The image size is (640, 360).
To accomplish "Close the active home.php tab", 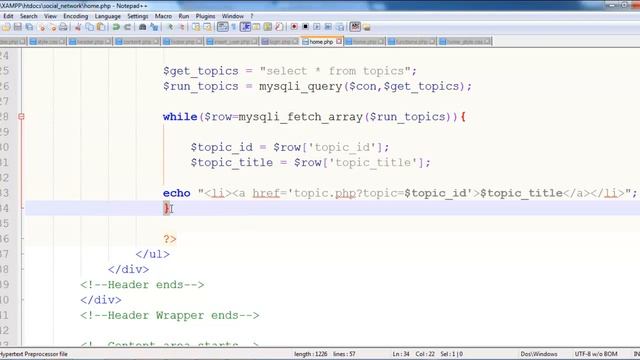I will coord(339,41).
